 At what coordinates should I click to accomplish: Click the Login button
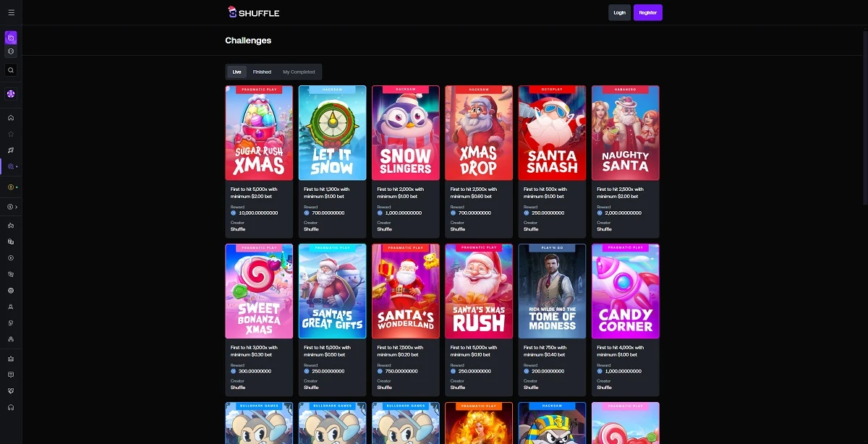click(x=619, y=12)
